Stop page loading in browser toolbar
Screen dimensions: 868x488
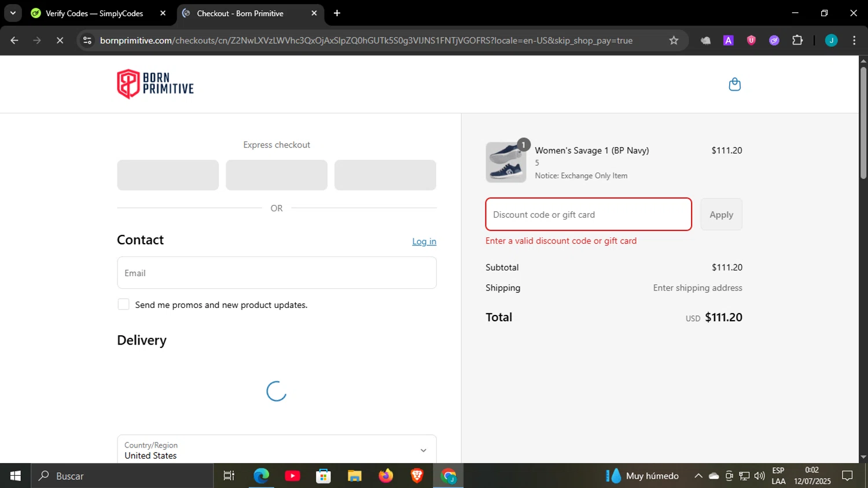pos(60,41)
